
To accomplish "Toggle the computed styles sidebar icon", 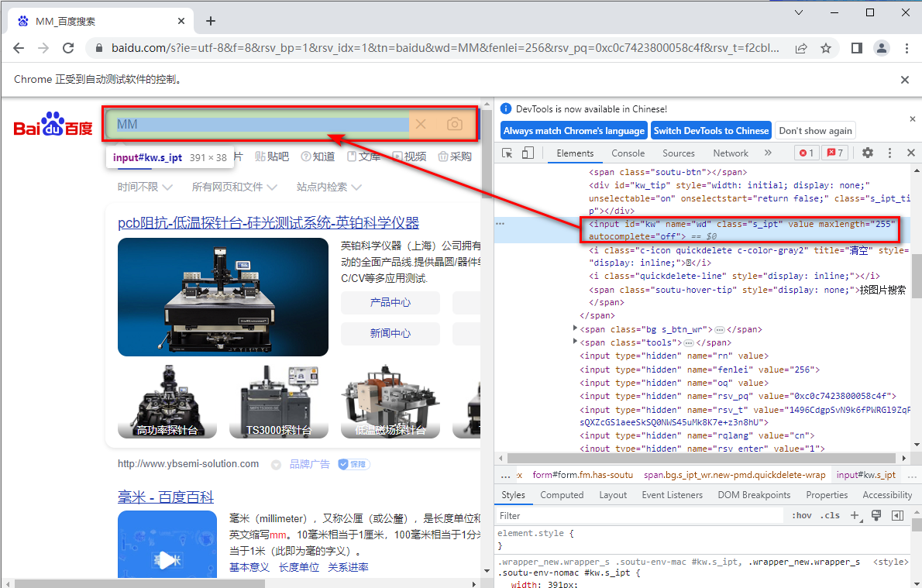I will [x=897, y=516].
